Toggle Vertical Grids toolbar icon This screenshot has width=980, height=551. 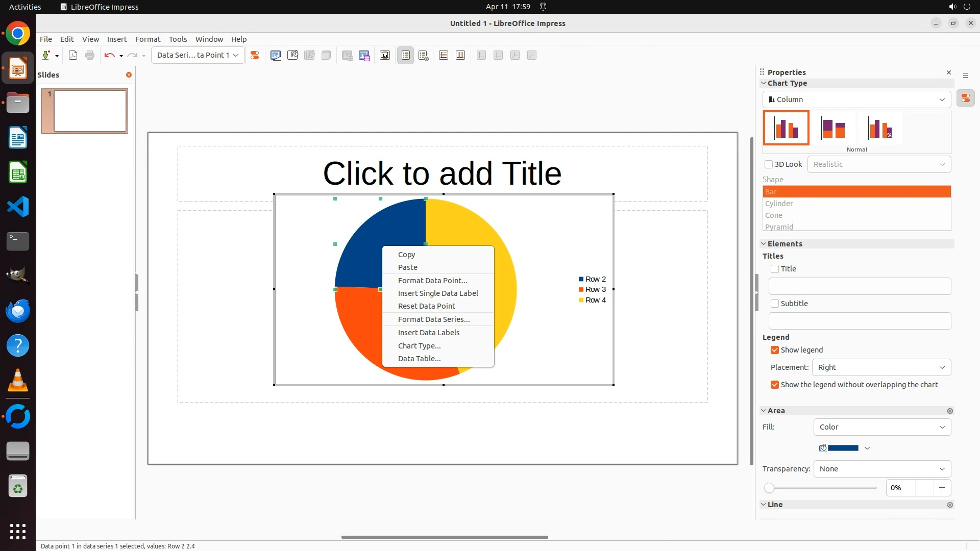460,55
